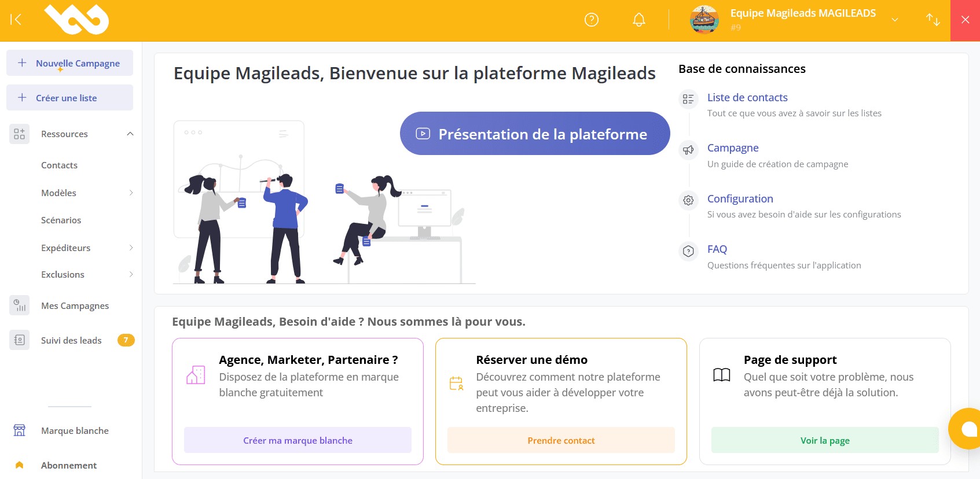Screen dimensions: 980x479
Task: Click the Nouvelle Campagne button
Action: pos(69,63)
